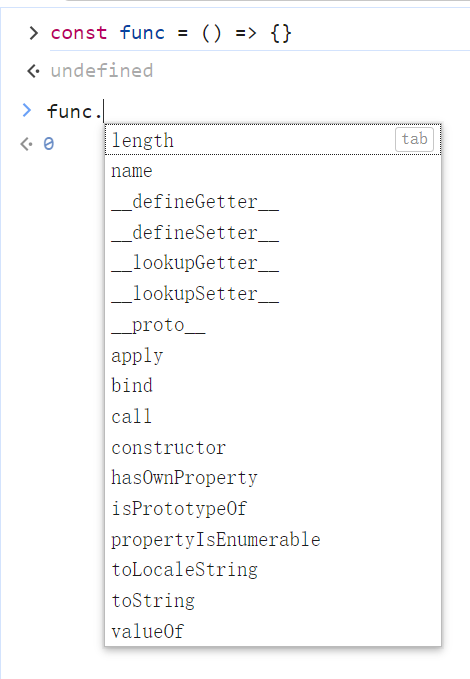Pick isPrototypeOf from autocomplete
470x679 pixels.
pyautogui.click(x=273, y=509)
